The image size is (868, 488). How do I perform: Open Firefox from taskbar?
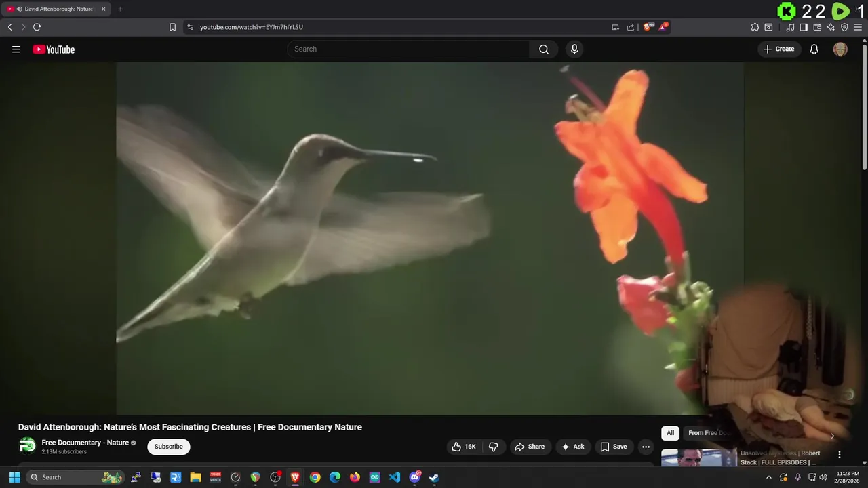click(355, 477)
